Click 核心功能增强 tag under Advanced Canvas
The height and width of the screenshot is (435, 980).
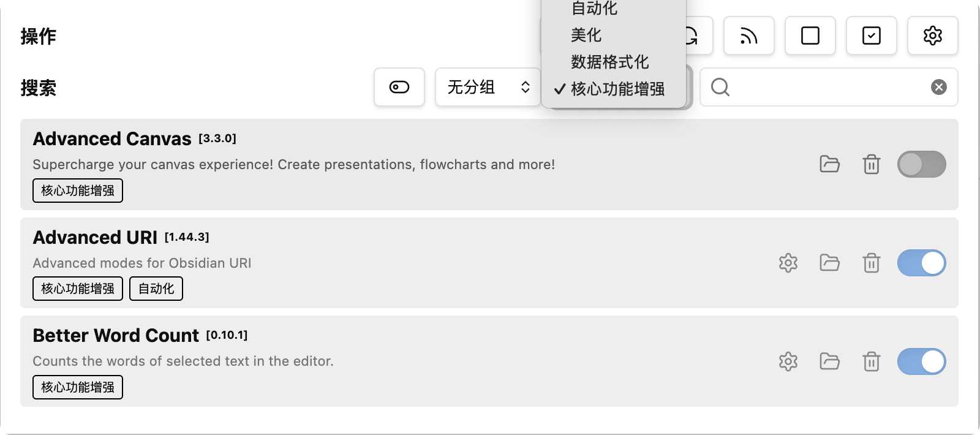pyautogui.click(x=78, y=191)
